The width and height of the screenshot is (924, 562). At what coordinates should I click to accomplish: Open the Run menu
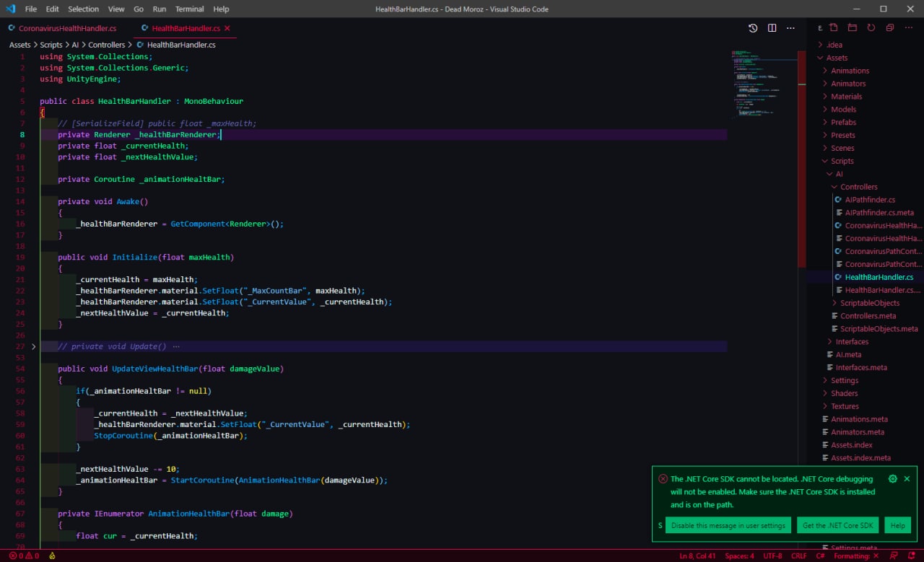(x=160, y=9)
